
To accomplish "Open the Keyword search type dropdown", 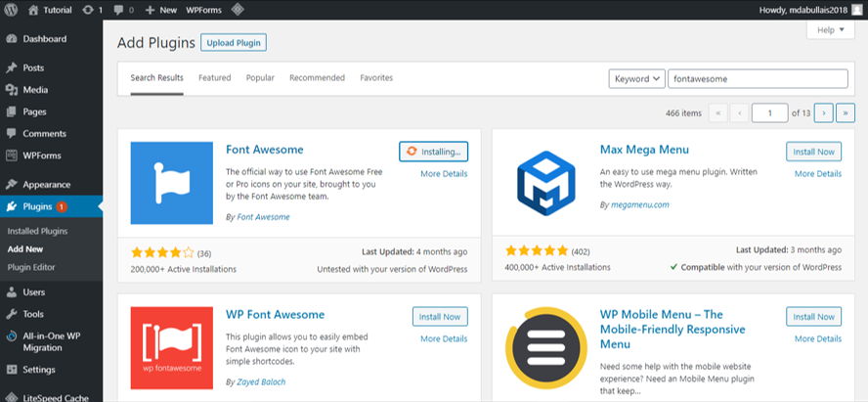I will click(x=636, y=78).
